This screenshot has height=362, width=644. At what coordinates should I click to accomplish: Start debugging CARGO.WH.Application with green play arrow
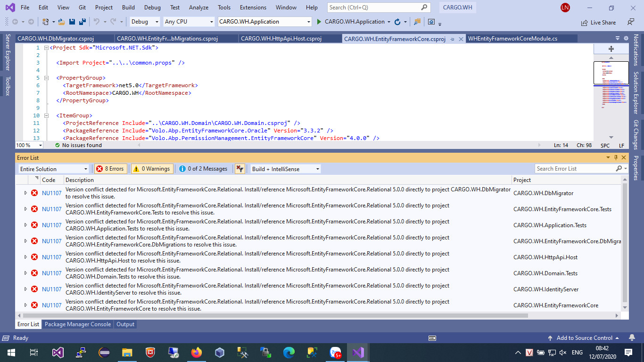[x=319, y=22]
